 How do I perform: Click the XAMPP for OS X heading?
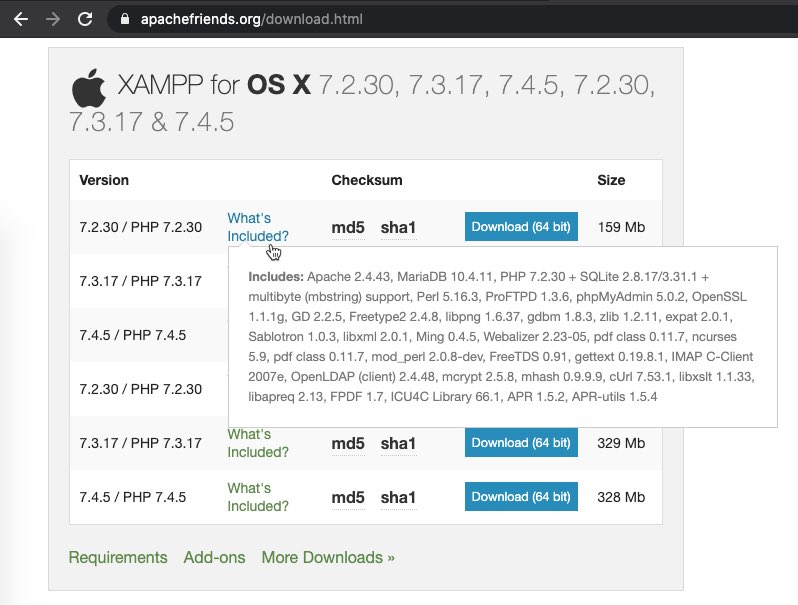[362, 103]
